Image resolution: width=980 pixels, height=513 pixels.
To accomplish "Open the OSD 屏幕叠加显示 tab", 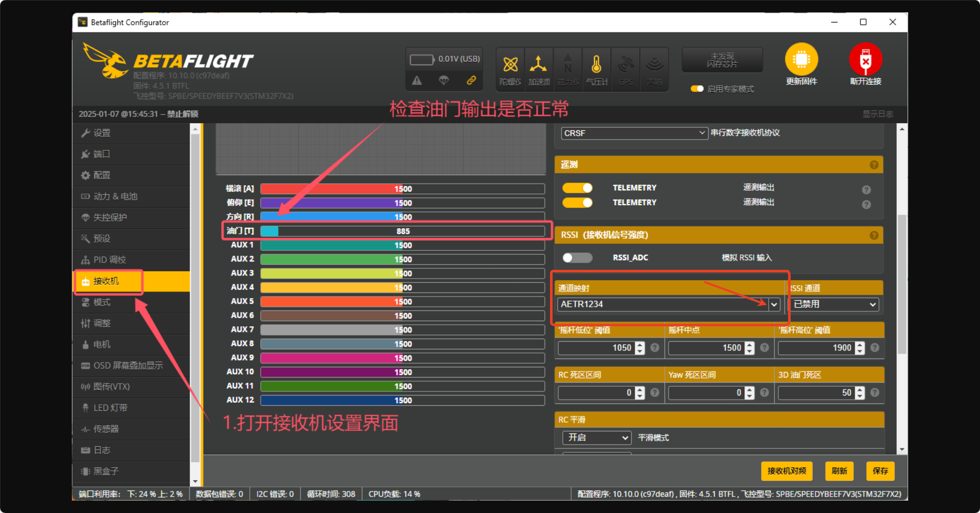I will click(x=132, y=366).
